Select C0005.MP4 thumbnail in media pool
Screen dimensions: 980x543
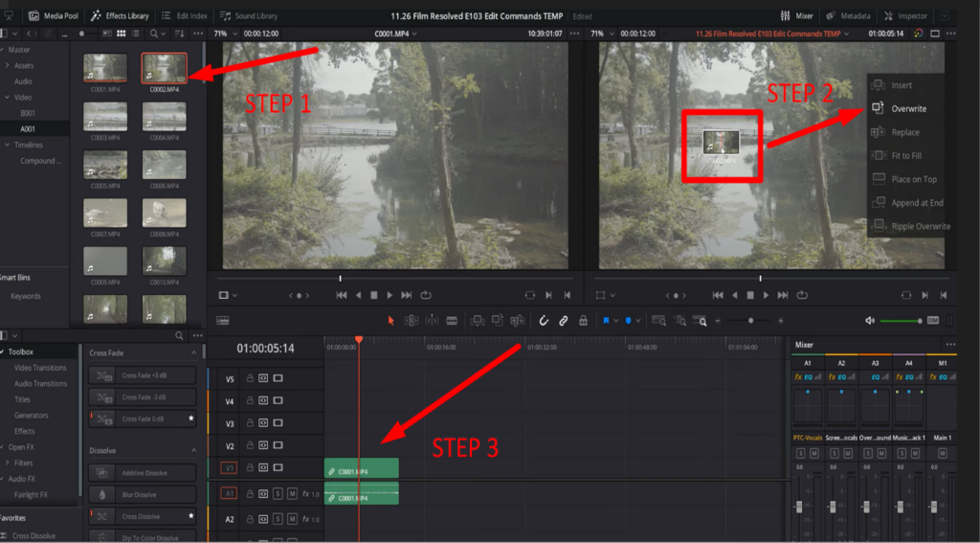[105, 165]
